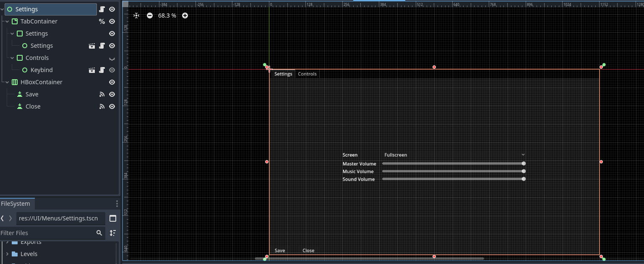Open the Fullscreen screen mode dropdown
Viewport: 644px width, 264px height.
[x=454, y=155]
